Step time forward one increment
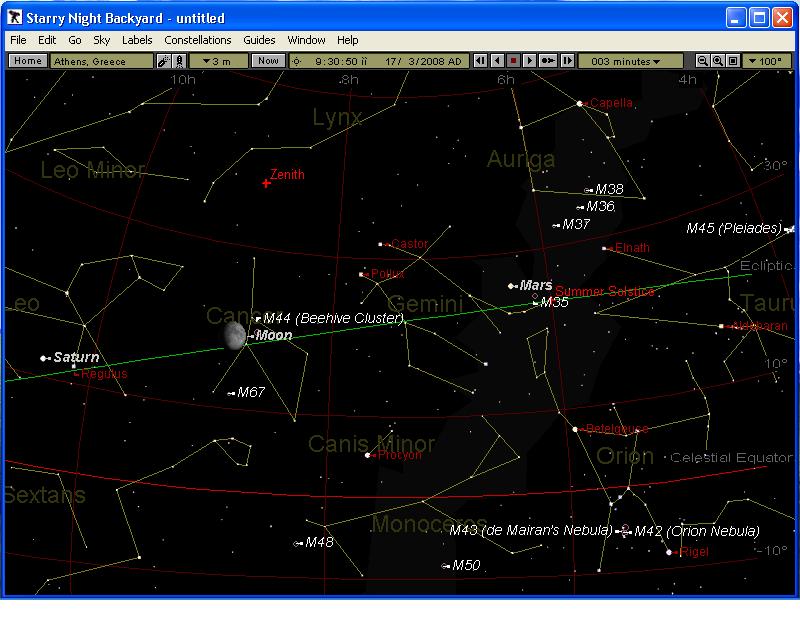800x640 pixels. (567, 61)
